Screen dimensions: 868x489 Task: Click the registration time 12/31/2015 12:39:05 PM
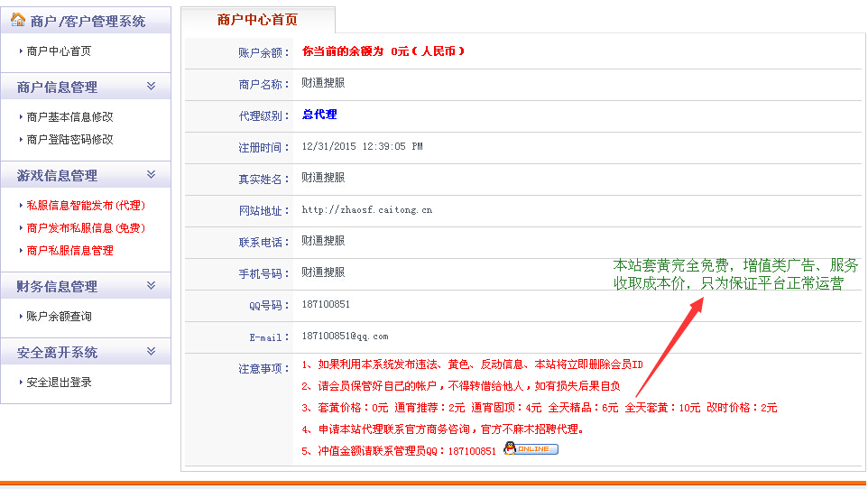coord(362,147)
